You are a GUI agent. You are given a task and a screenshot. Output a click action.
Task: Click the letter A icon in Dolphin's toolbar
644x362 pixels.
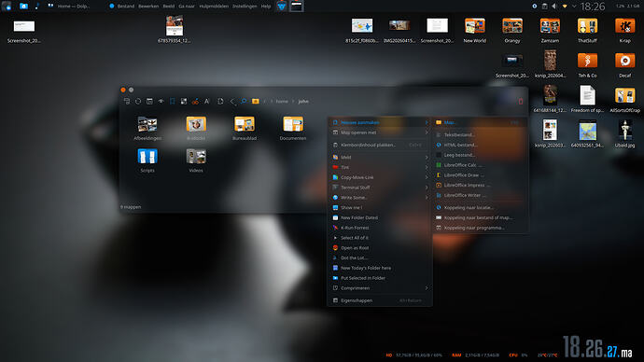(x=207, y=102)
